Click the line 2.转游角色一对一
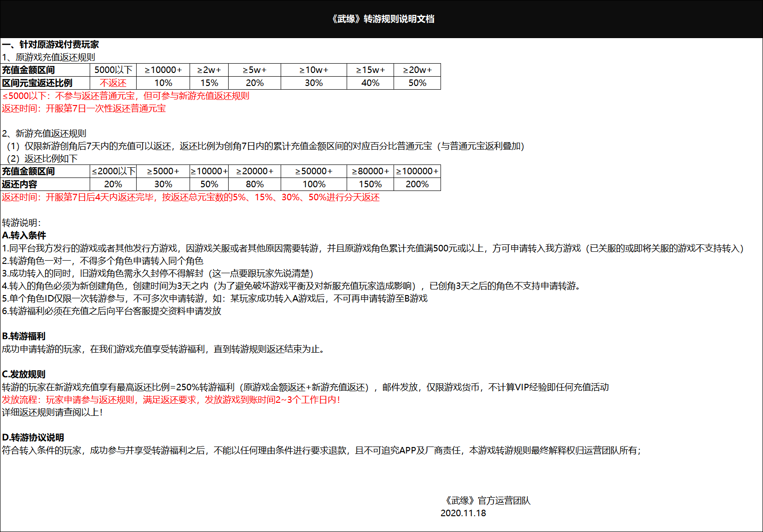 (103, 261)
